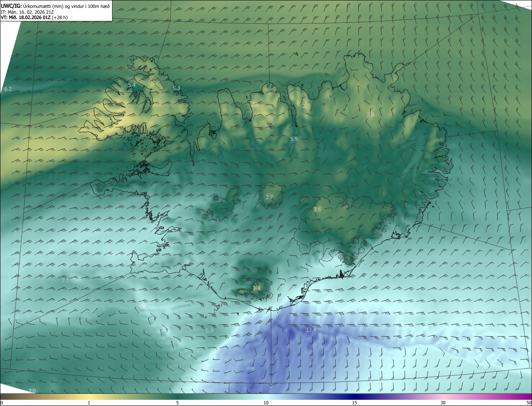Click the 30 tick on the color scale
This screenshot has width=532, height=406.
click(443, 403)
